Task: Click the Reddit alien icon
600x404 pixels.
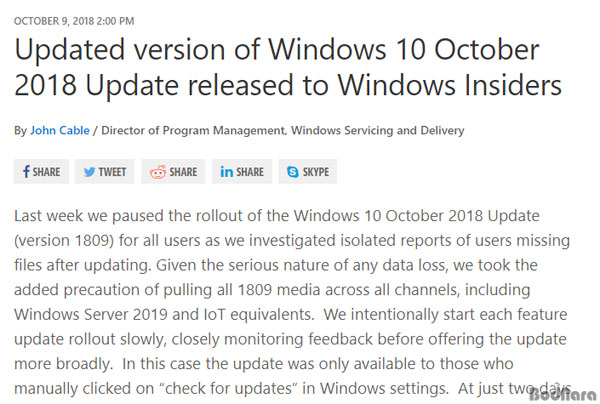Action: pos(158,172)
